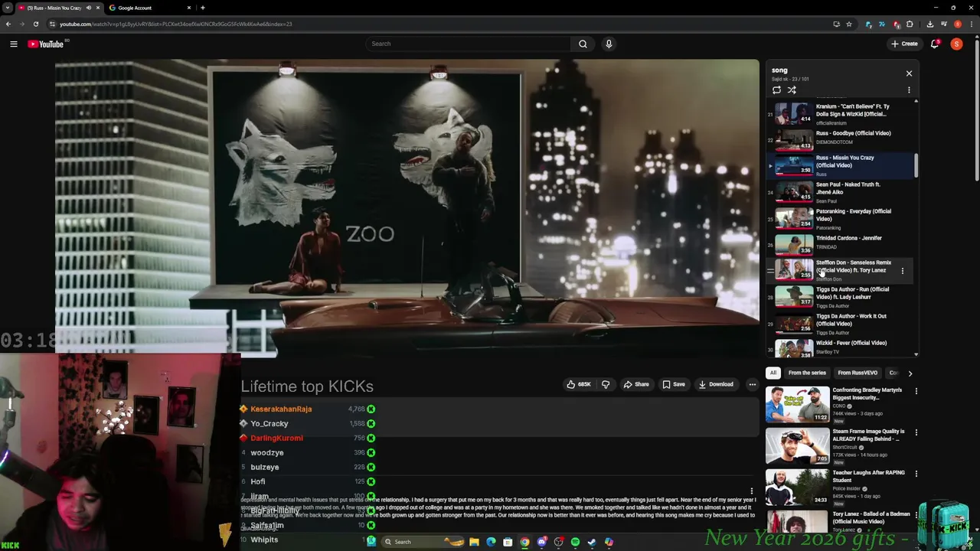
Task: Play Wizkid Fever Official Video
Action: pos(840,347)
